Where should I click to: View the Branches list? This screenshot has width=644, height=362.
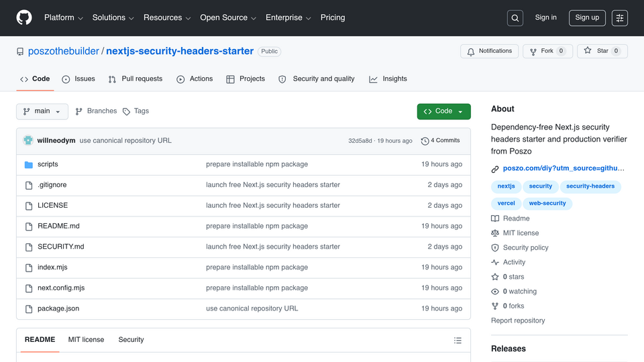click(x=96, y=111)
